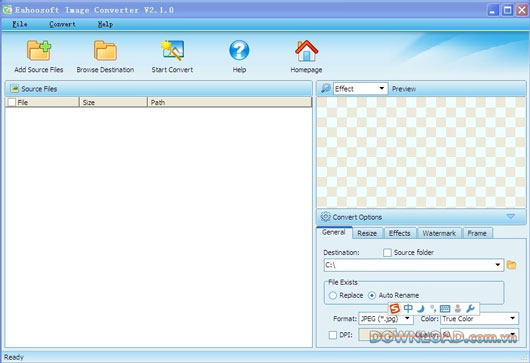Click the DPI value input field
The image size is (530, 363).
(376, 335)
